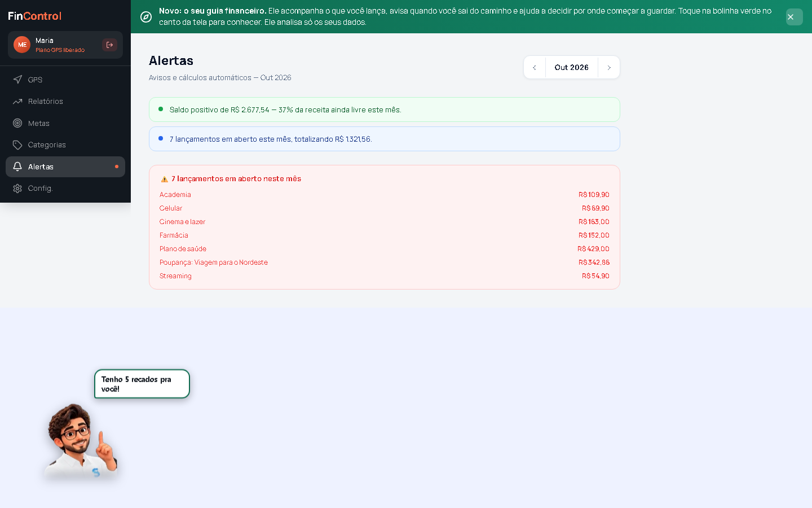The width and height of the screenshot is (812, 508).
Task: Click the 'Tenho 5 recados pra você!' bubble
Action: pyautogui.click(x=142, y=384)
